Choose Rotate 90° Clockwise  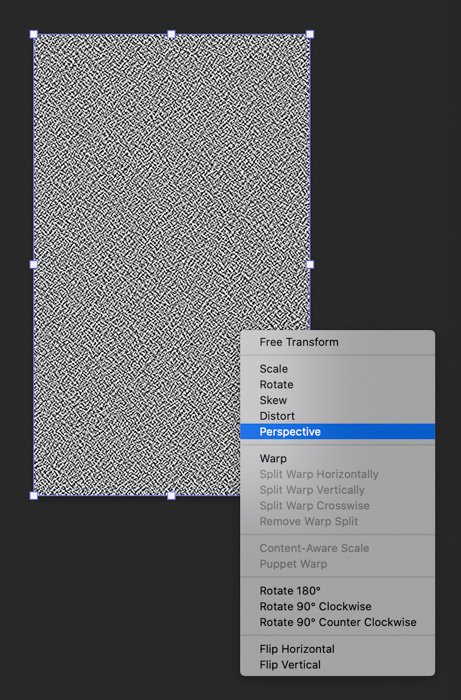[x=337, y=606]
